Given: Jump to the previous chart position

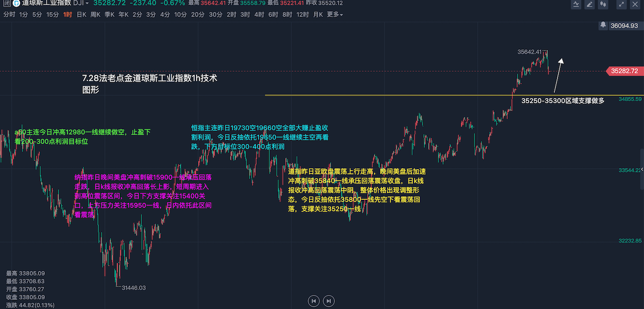Looking at the screenshot, I should coord(313,301).
